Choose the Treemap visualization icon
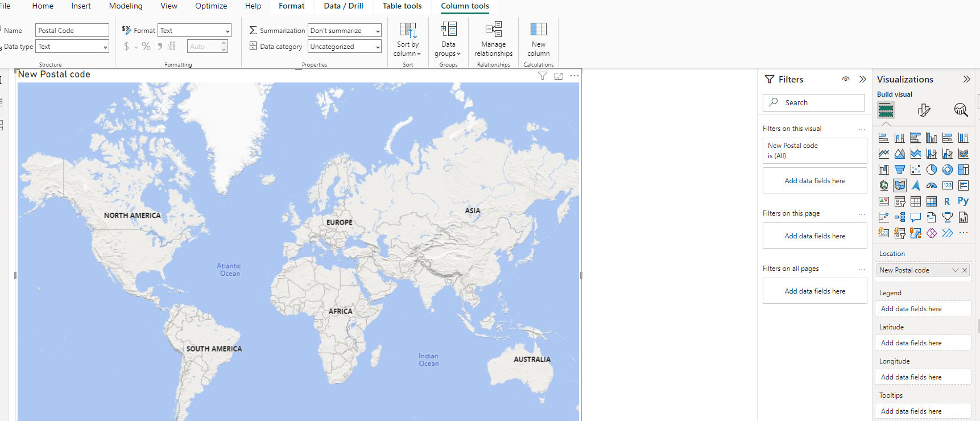The image size is (980, 421). tap(963, 170)
